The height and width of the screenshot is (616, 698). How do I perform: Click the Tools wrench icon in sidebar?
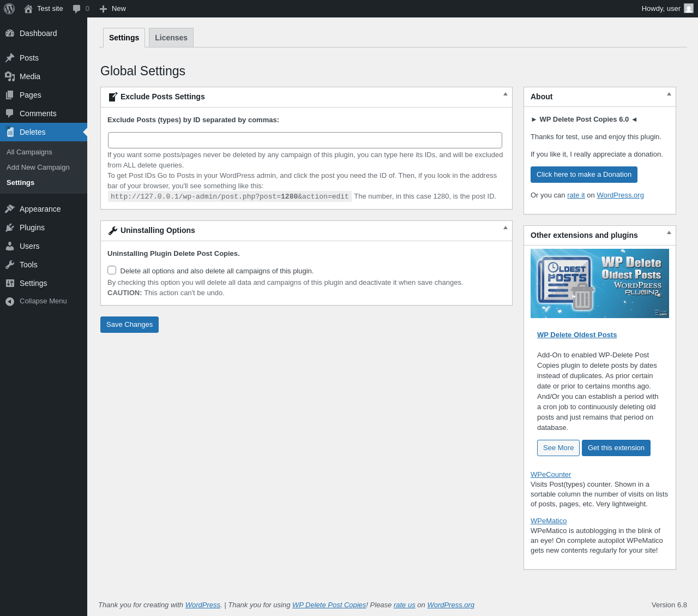[10, 265]
